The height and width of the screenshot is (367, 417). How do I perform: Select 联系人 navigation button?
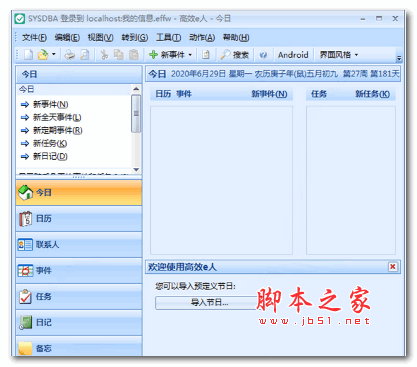79,245
